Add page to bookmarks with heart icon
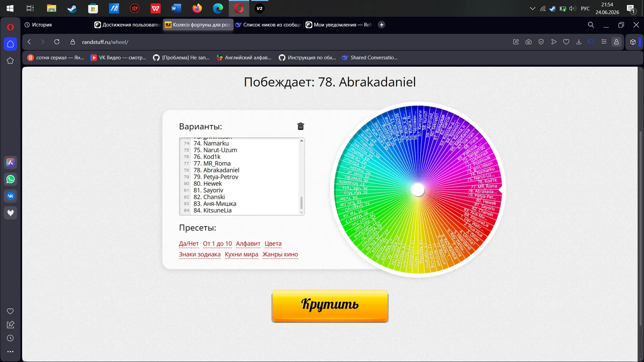The width and height of the screenshot is (644, 362). (x=566, y=42)
